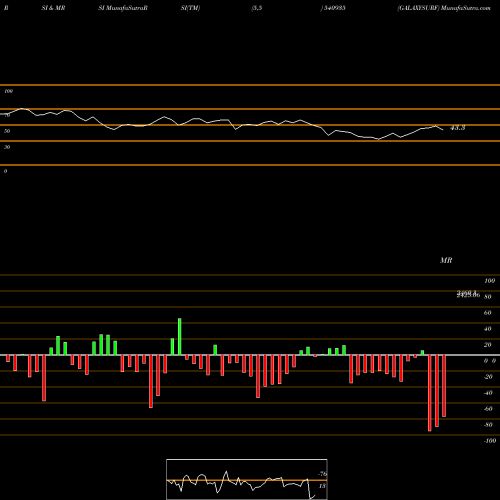Screen dimensions: 500x500
Task: Click the tallest green MR bar
Action: tap(180, 337)
